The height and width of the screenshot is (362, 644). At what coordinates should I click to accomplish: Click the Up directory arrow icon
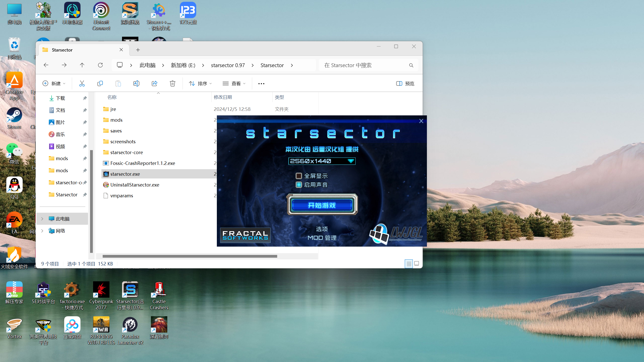coord(82,65)
